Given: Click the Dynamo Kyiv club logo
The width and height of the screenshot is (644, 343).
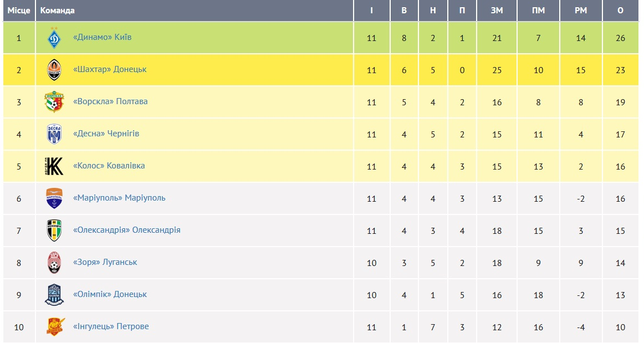Looking at the screenshot, I should 54,38.
